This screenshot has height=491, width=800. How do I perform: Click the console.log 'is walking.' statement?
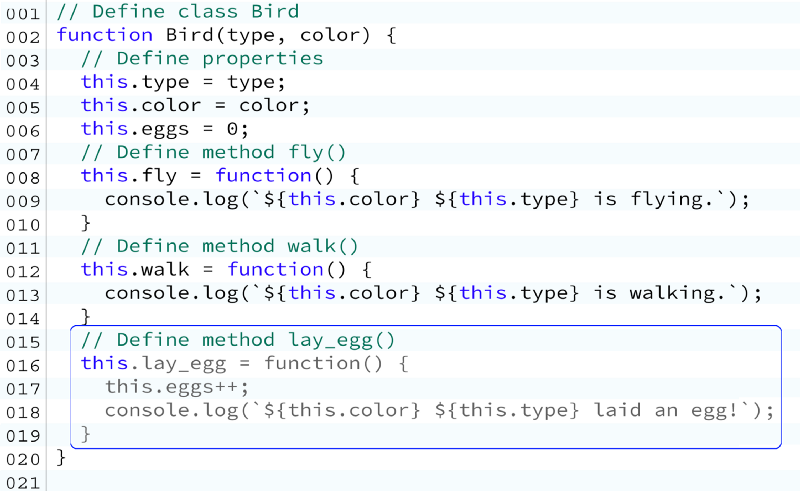coord(434,293)
